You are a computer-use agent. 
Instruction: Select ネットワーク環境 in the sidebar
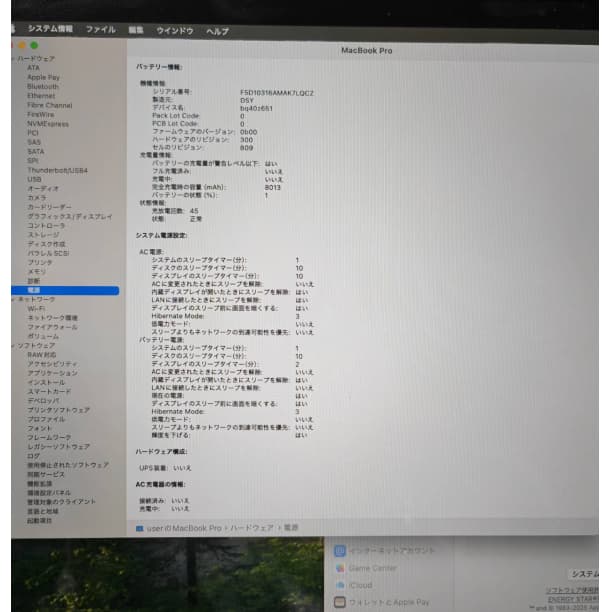tap(53, 318)
